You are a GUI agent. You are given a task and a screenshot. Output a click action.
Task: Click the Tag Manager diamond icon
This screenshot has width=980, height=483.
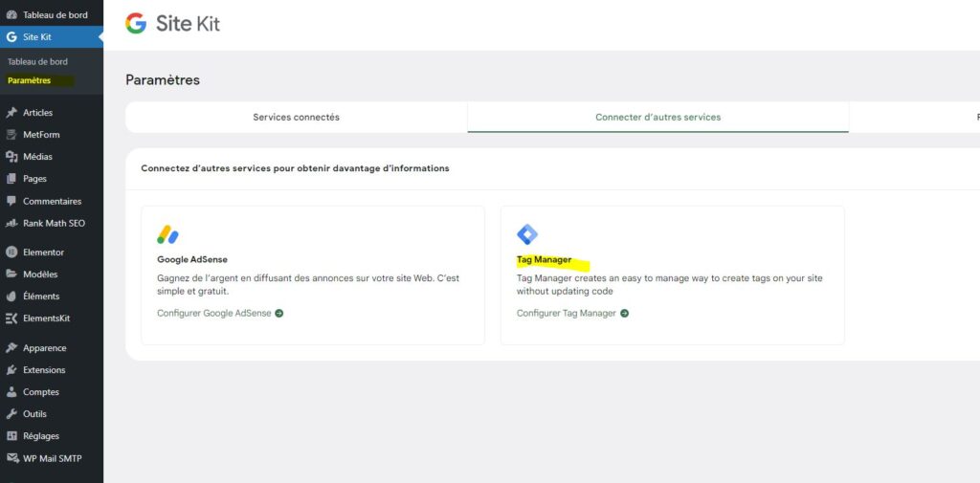tap(527, 234)
